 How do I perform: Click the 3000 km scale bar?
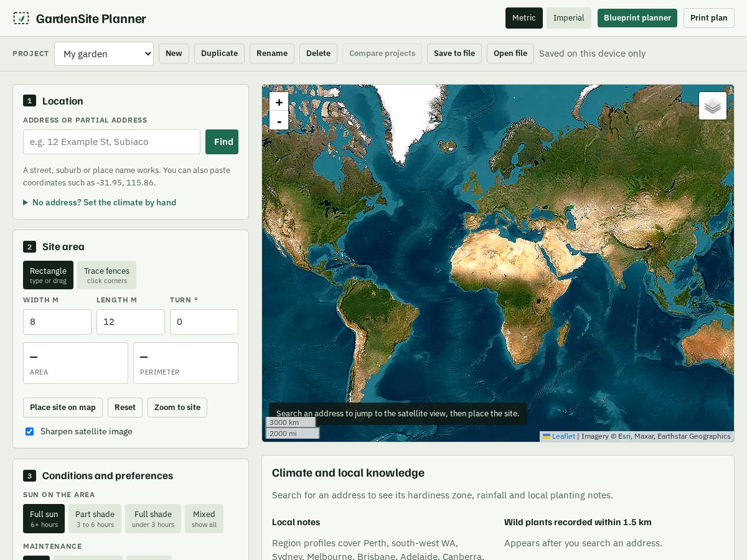click(x=291, y=422)
